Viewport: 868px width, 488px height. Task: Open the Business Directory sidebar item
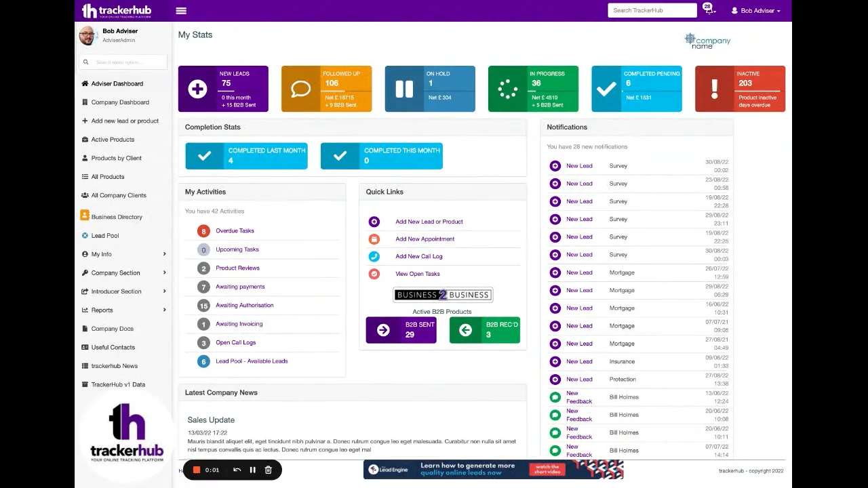coord(112,217)
